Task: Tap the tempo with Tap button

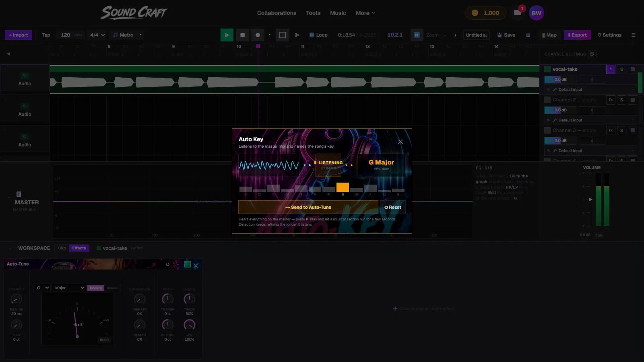Action: point(46,35)
